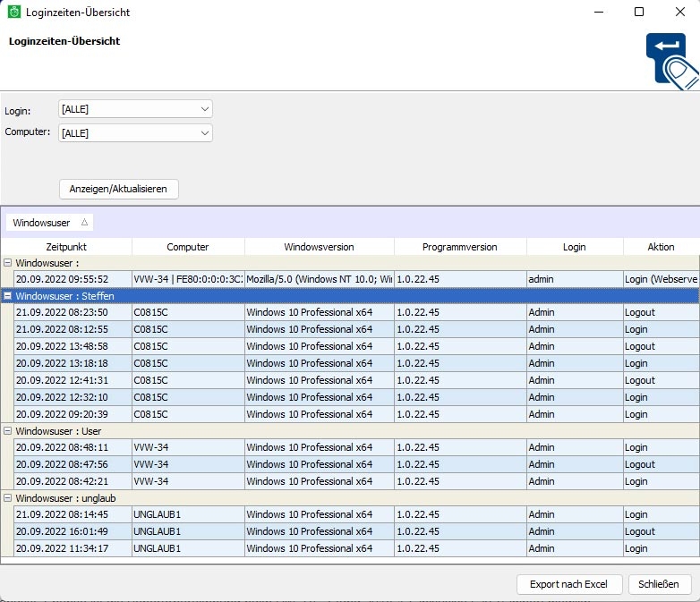Collapse the Windowsuser User group
Screen dimensions: 700x602
(x=8, y=431)
